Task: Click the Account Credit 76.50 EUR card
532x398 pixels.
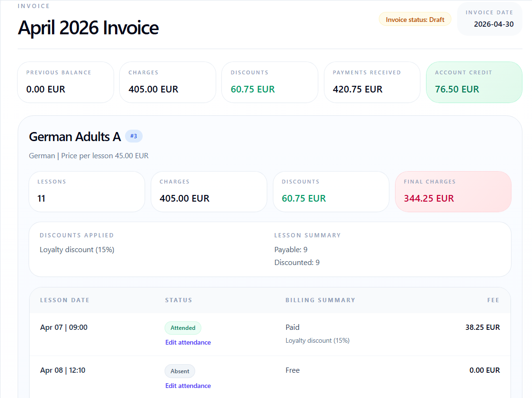Action: pyautogui.click(x=474, y=82)
